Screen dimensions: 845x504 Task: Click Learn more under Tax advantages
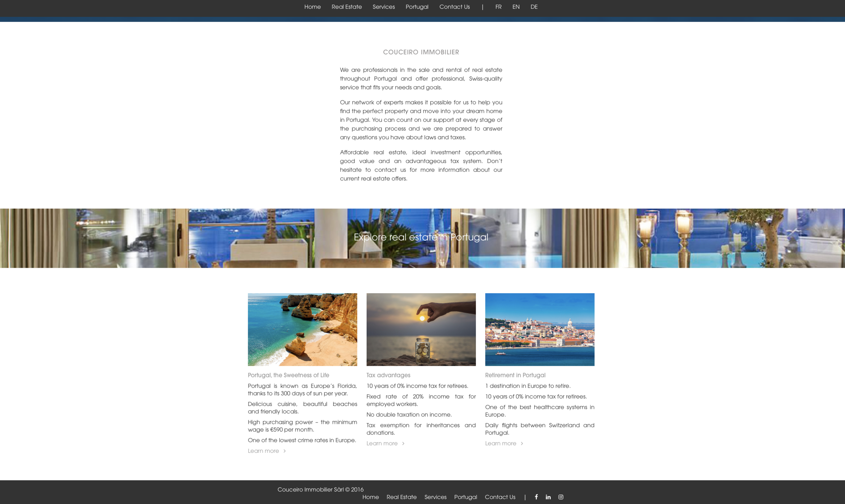point(385,443)
